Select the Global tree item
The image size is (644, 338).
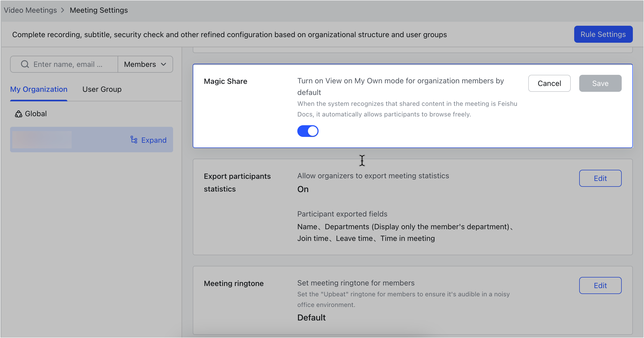point(31,114)
